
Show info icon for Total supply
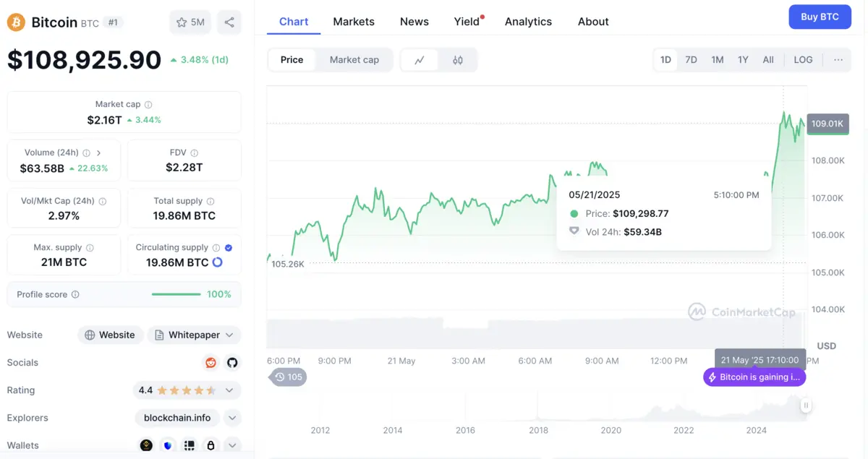(x=210, y=202)
